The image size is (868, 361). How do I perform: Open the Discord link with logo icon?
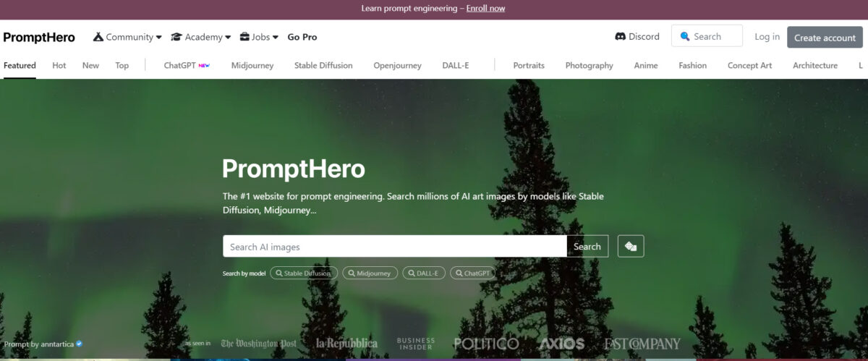[637, 36]
